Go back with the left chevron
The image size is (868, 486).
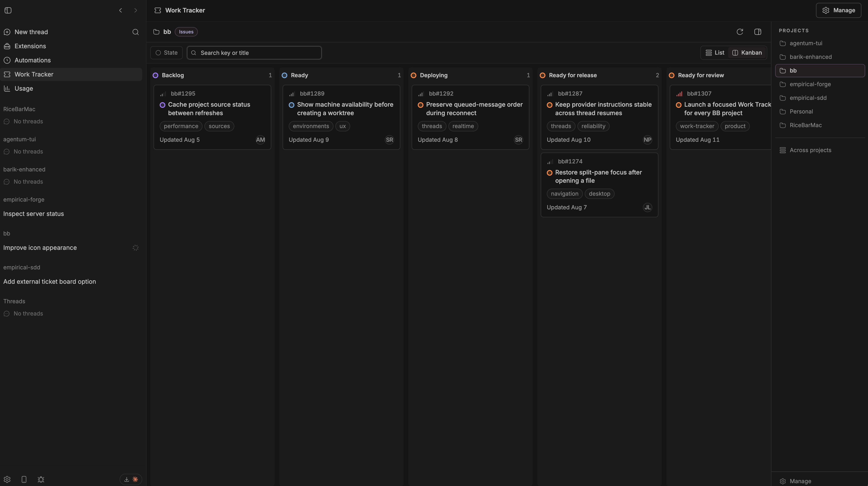pos(121,10)
